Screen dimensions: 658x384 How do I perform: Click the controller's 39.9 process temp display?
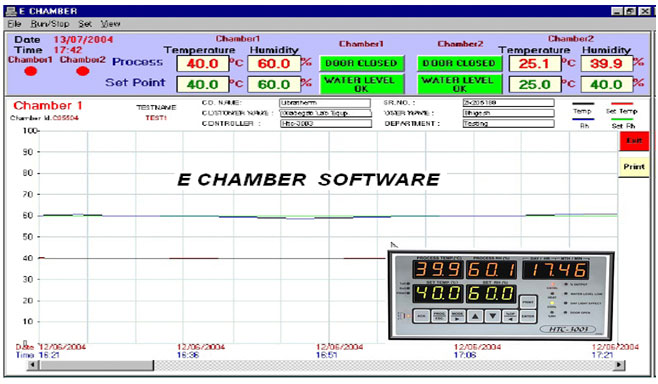point(438,270)
